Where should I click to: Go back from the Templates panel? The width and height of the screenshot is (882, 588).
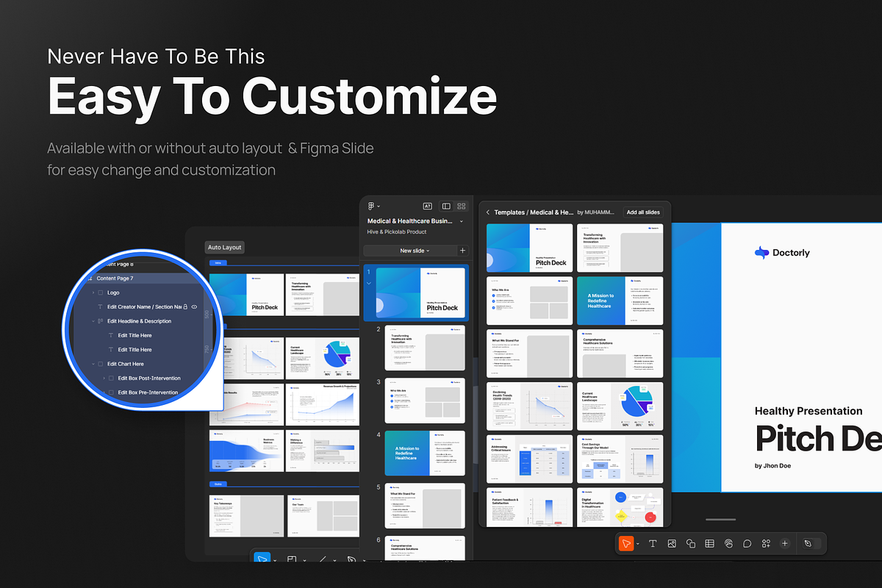click(487, 212)
